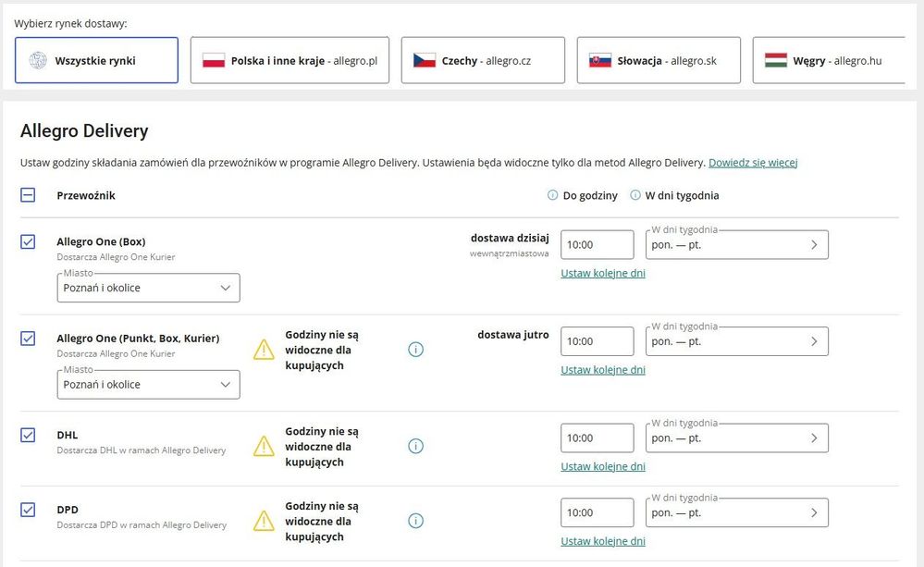Switch to Czechy allegro.cz market tab

tap(482, 61)
